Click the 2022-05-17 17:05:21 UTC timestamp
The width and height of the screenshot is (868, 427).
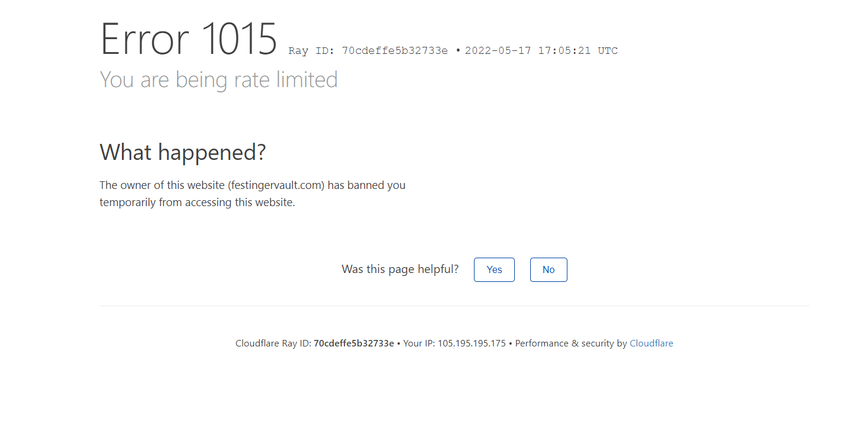(x=541, y=51)
